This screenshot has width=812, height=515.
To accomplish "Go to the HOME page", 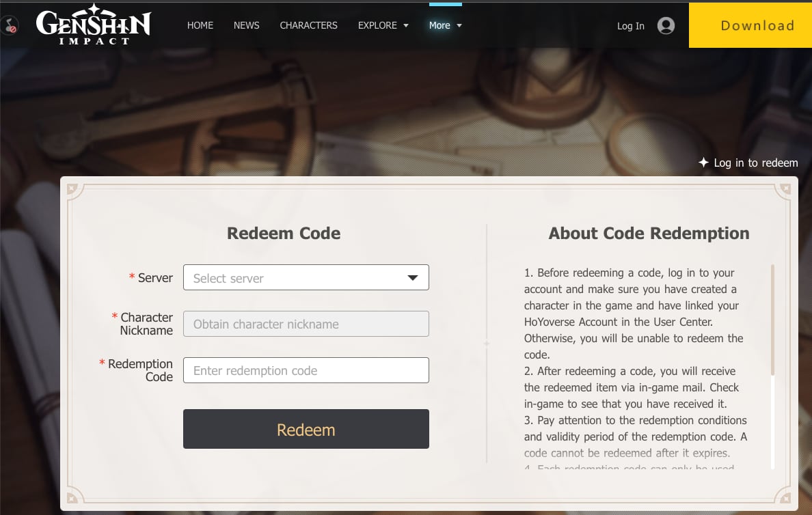I will (200, 25).
